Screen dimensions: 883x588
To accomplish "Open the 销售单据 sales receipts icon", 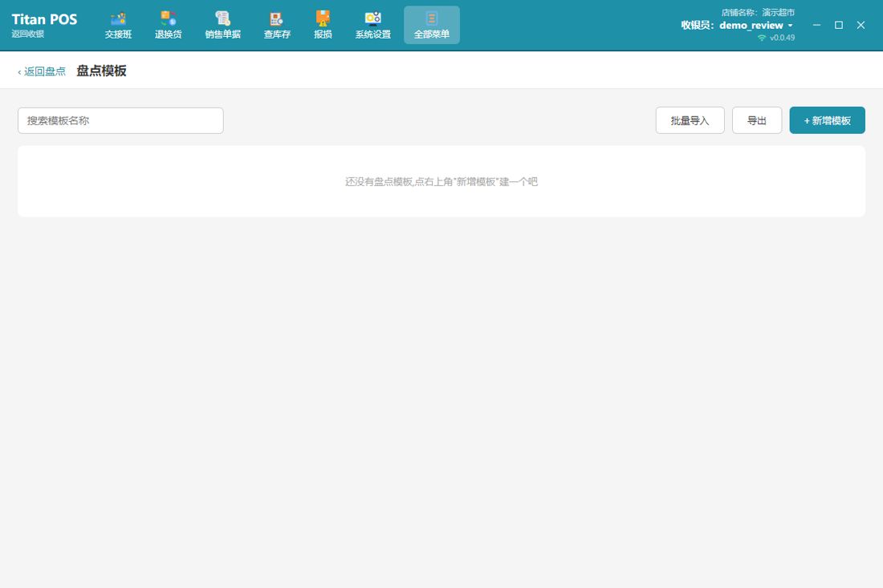I will pyautogui.click(x=223, y=26).
